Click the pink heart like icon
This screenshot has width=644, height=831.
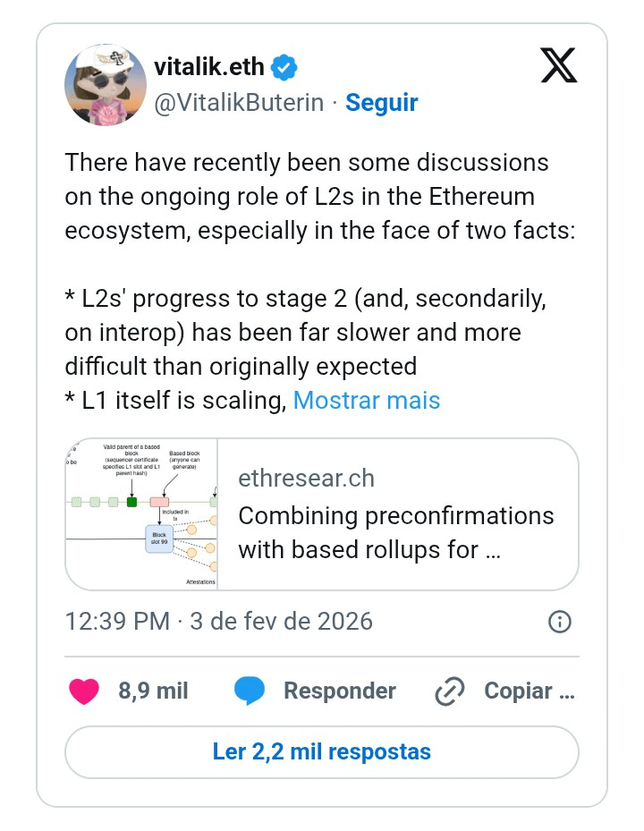tap(84, 691)
